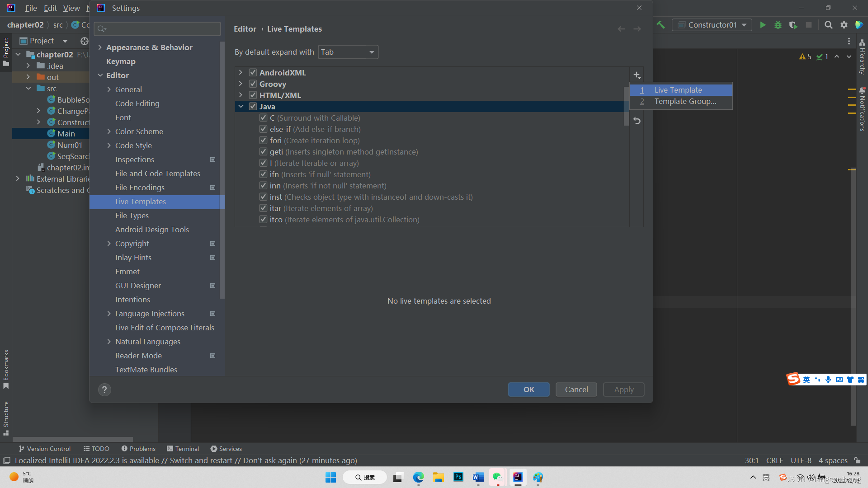Open Photoshop from the taskbar
868x488 pixels.
458,477
